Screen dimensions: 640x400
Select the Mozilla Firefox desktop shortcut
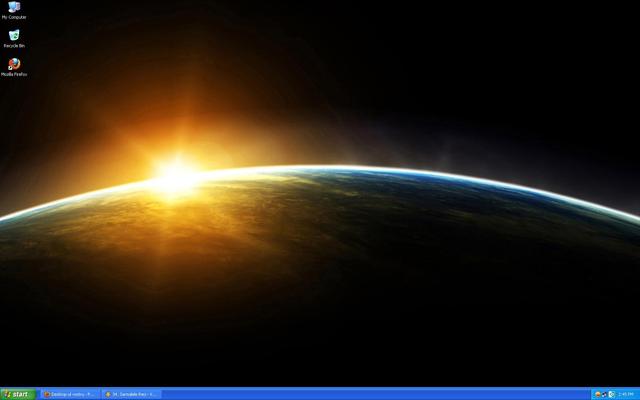(14, 67)
